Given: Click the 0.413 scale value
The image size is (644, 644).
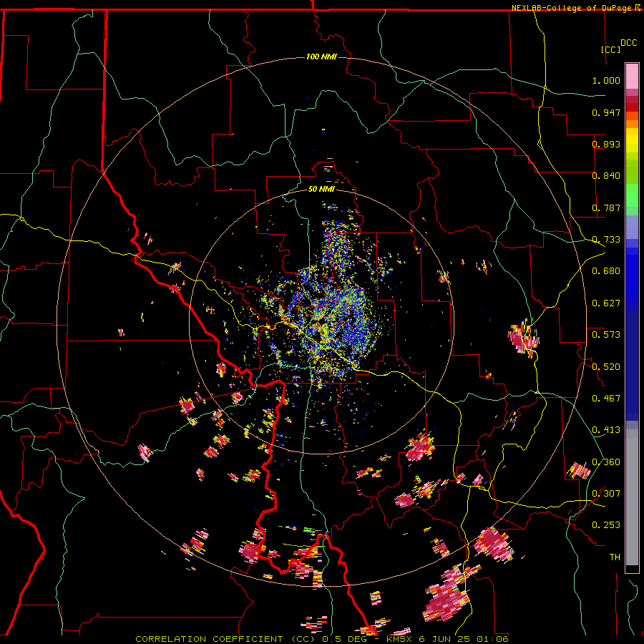Looking at the screenshot, I should coord(606,430).
